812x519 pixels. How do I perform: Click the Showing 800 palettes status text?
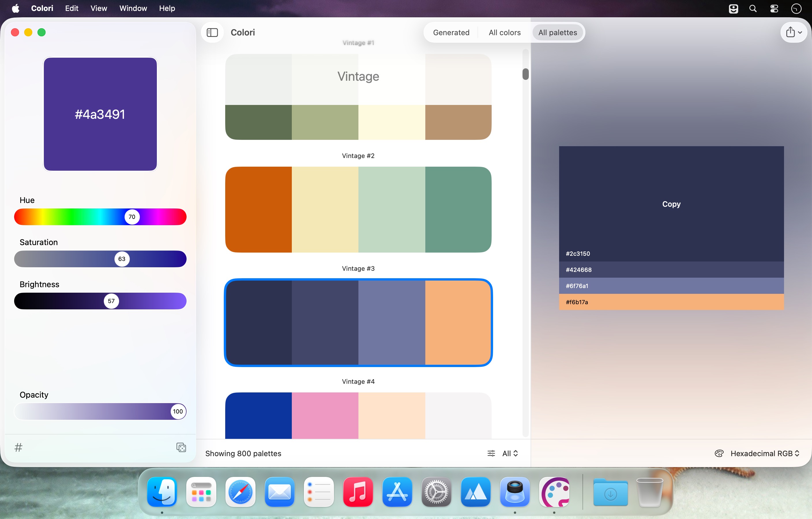243,453
